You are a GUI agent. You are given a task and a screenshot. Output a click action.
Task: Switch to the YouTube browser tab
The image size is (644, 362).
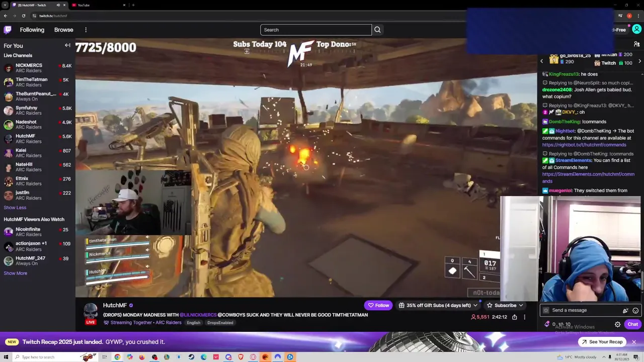click(x=98, y=5)
